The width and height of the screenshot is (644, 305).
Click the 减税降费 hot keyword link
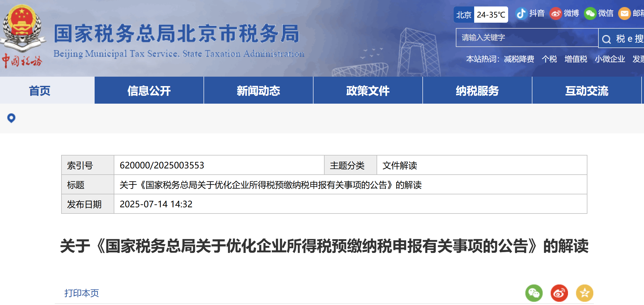519,59
